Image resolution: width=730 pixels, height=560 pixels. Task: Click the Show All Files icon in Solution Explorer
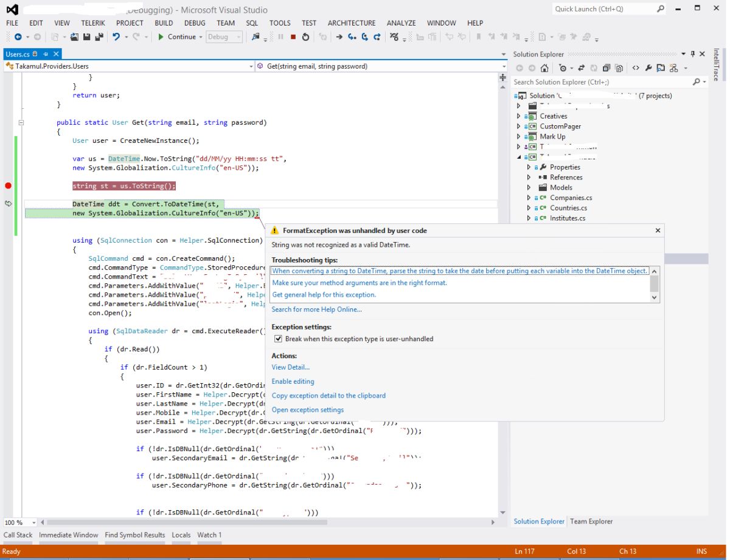(619, 68)
